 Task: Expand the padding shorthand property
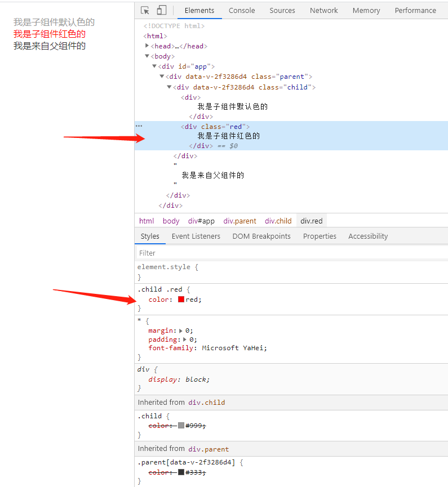[184, 339]
